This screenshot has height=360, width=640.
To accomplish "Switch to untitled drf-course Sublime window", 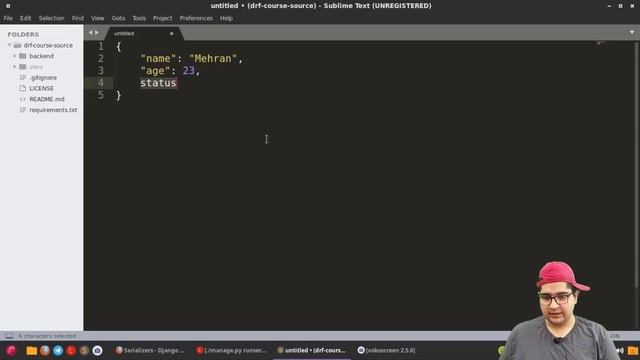I will point(311,350).
